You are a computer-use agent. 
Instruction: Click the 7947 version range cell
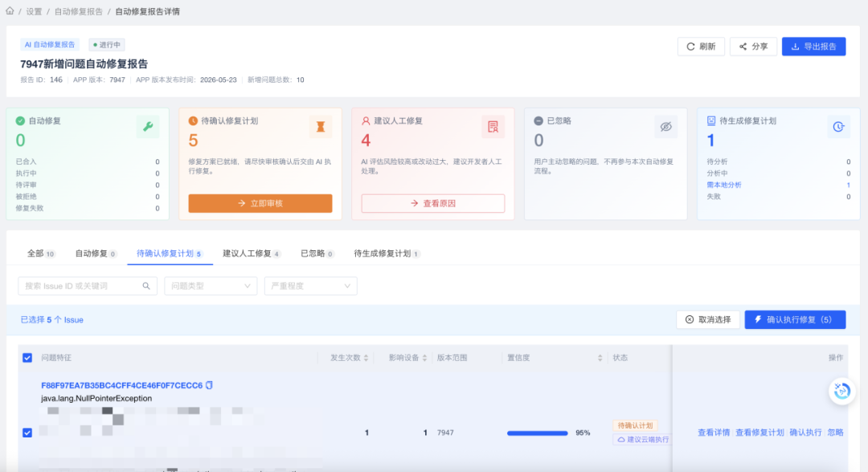445,433
